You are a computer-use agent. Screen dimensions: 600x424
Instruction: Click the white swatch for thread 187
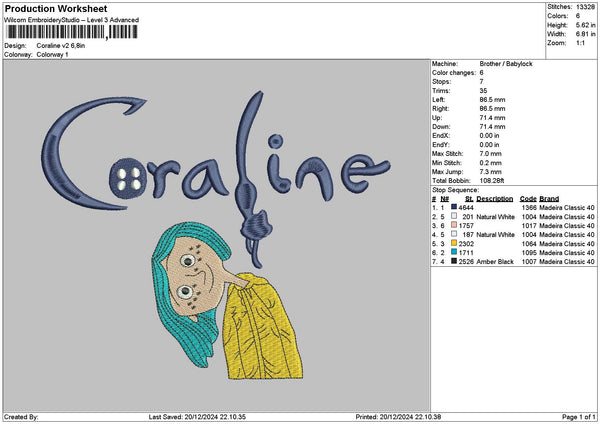coord(454,234)
